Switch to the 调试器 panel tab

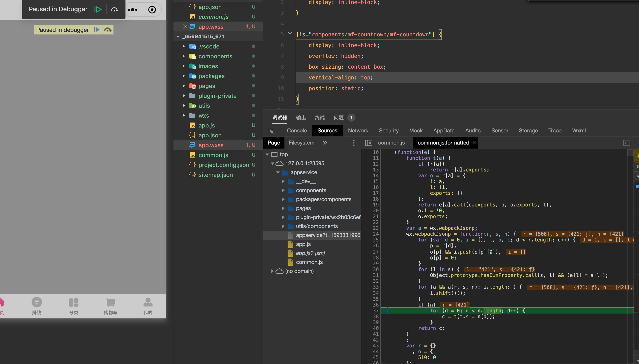pyautogui.click(x=280, y=118)
